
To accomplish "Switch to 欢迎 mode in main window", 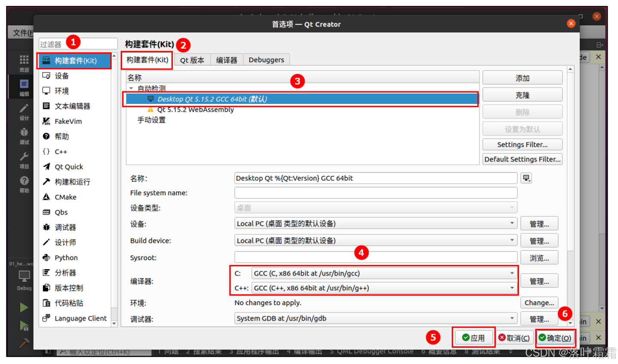I will click(24, 63).
